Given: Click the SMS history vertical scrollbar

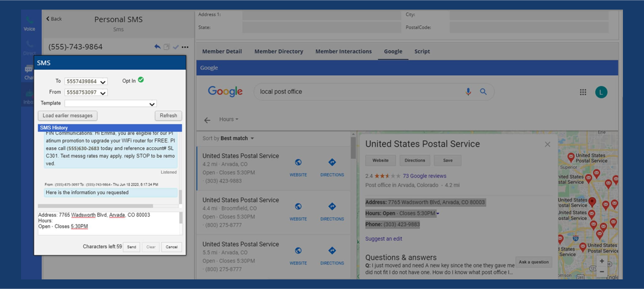Looking at the screenshot, I should 180,198.
